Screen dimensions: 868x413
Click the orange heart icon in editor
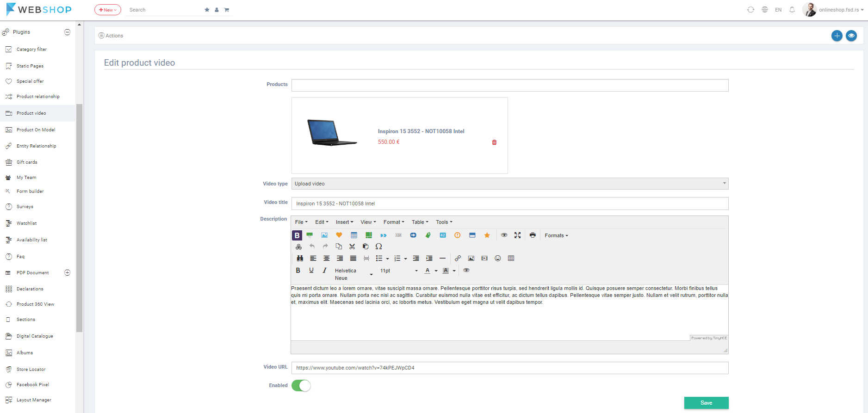click(339, 235)
